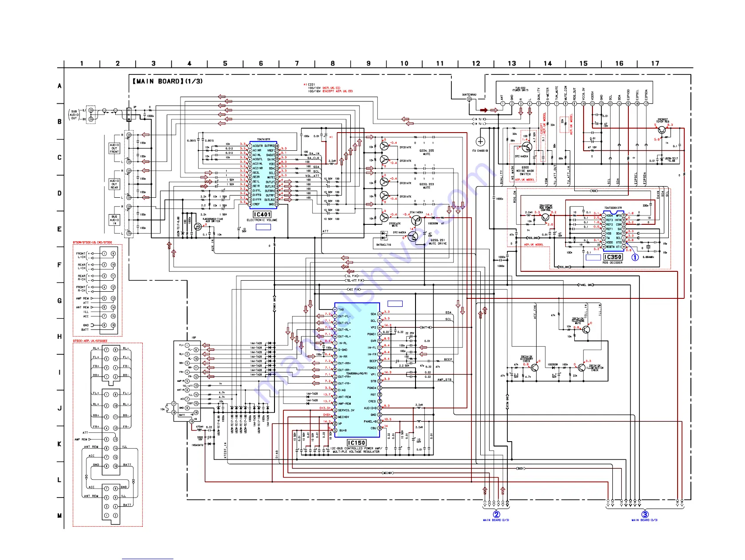Click the blue box left of IC350 label

(593, 258)
